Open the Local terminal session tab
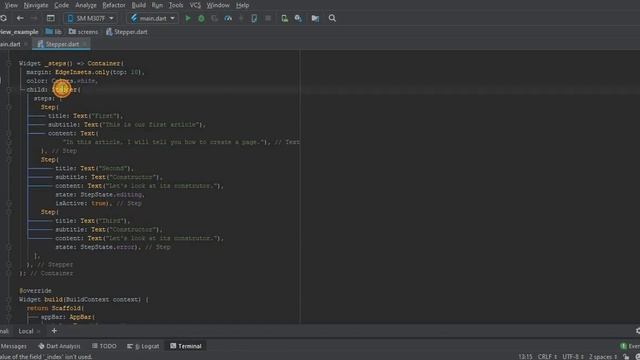This screenshot has width=640, height=360. point(26,331)
